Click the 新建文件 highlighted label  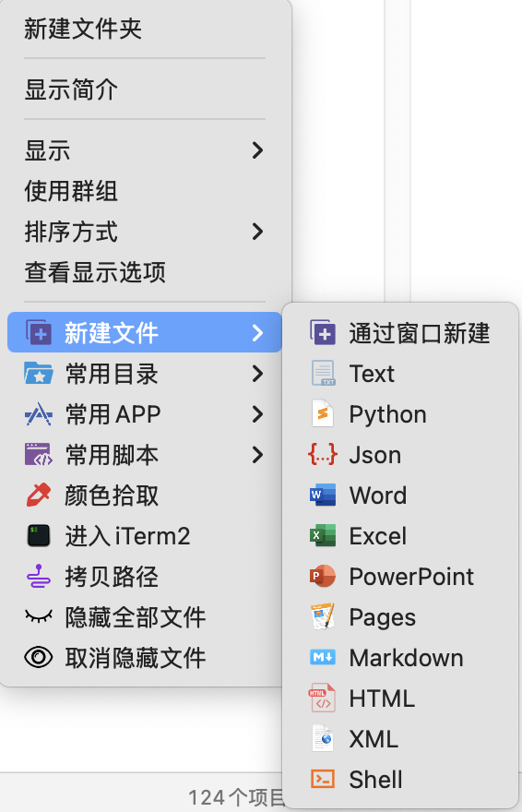point(112,332)
